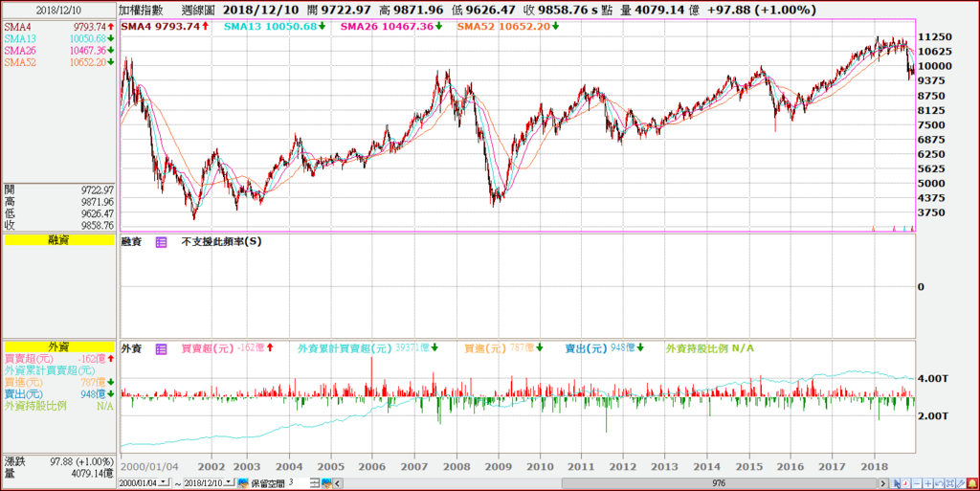Screen dimensions: 980x491
Task: Click the scrollbar left arrow
Action: (338, 483)
